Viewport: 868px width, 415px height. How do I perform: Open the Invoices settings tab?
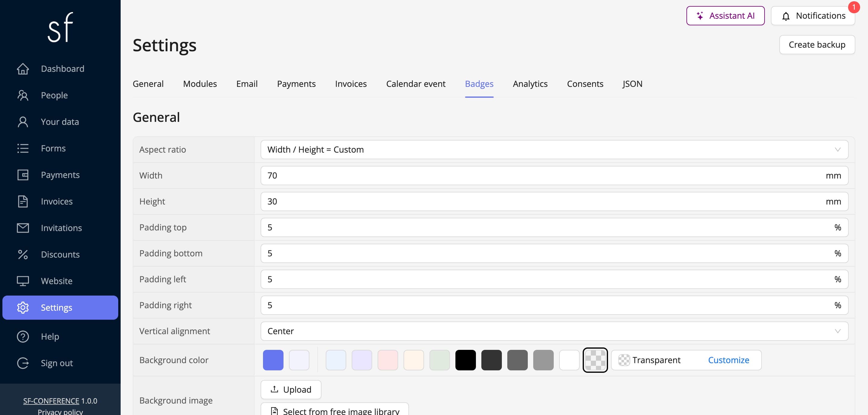click(x=351, y=84)
